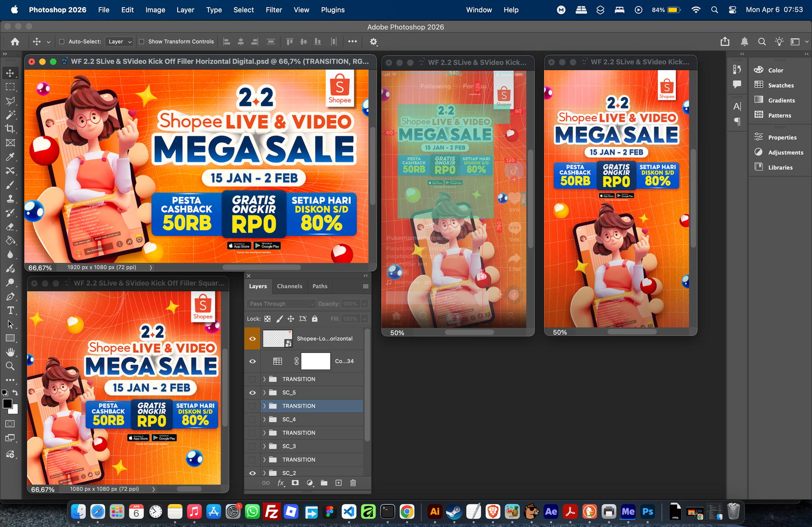
Task: Hide the Shopee-Lo...orizontal layer
Action: point(252,339)
